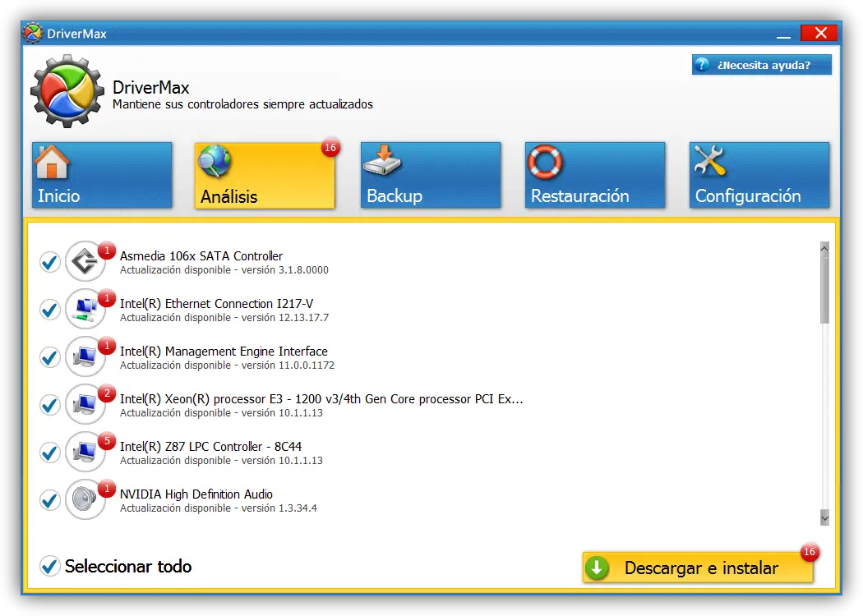
Task: Open the Backup tab
Action: (431, 175)
